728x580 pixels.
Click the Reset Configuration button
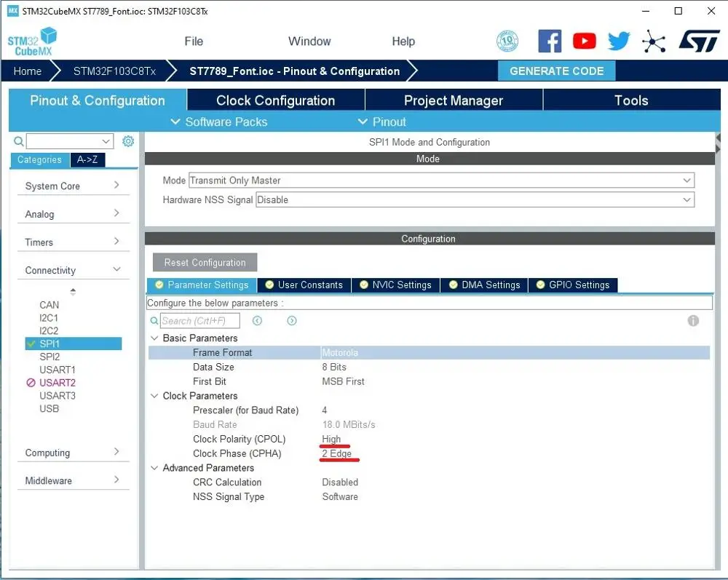click(205, 262)
